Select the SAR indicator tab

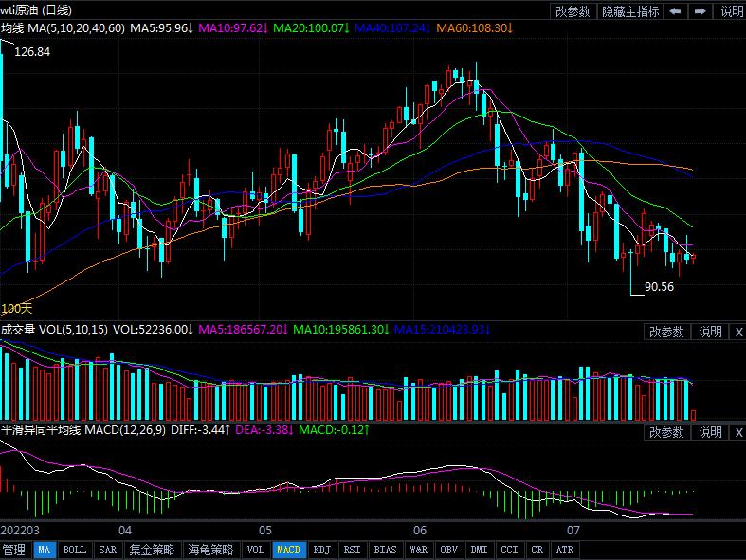(107, 550)
